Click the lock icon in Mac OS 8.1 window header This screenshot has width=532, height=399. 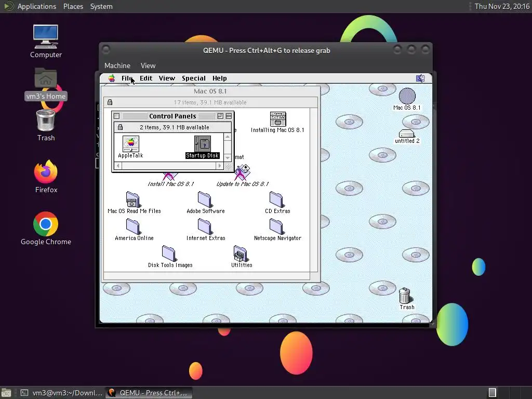[110, 102]
